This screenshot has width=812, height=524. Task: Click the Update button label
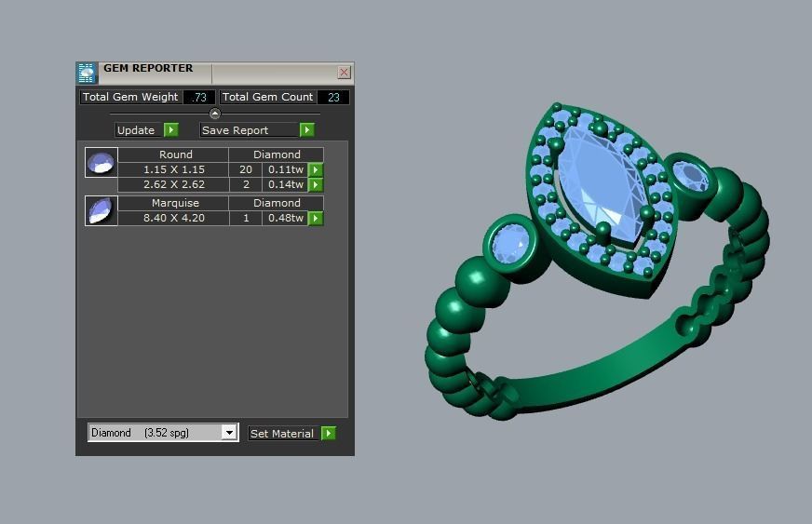(136, 130)
